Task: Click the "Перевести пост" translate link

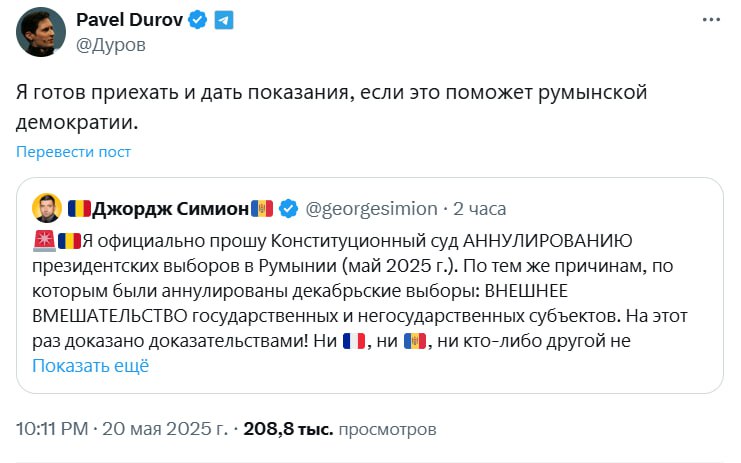Action: 73,152
